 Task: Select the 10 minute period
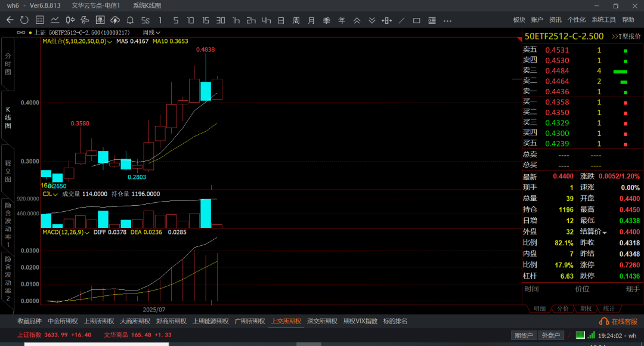tap(190, 20)
